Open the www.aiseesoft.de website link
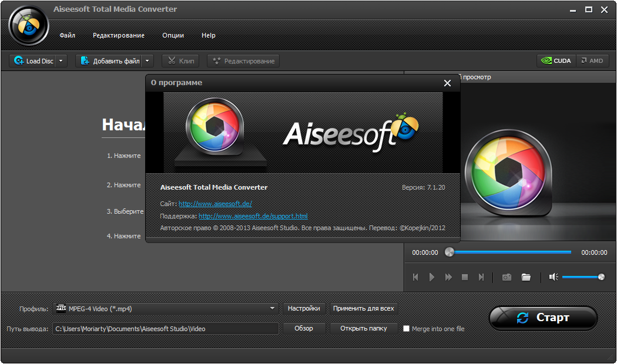617x364 pixels. click(215, 204)
